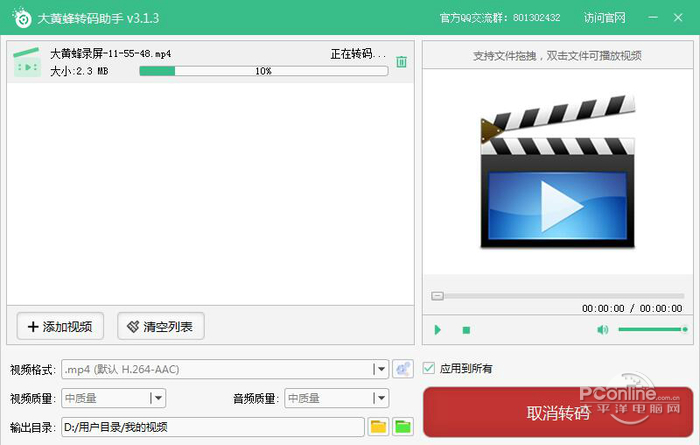Click the 00:00:00 / 00:00:00 time display
The width and height of the screenshot is (700, 445).
[x=632, y=308]
